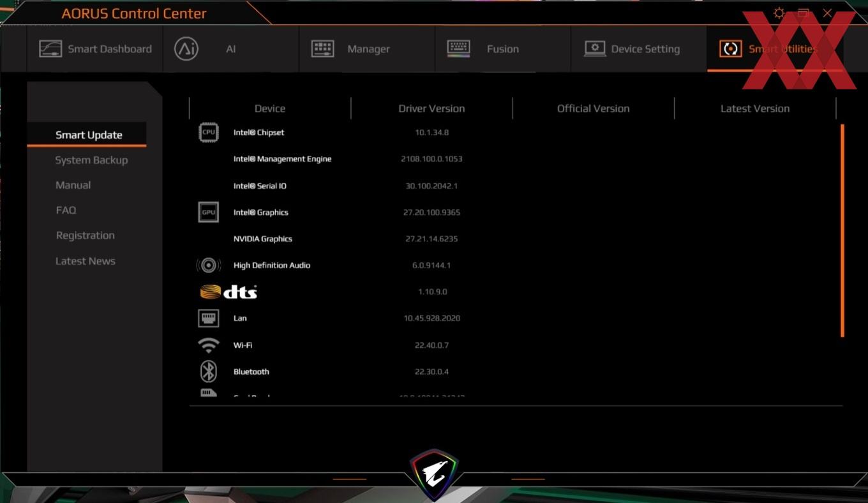Click the GPU icon beside Intel Graphics
The height and width of the screenshot is (503, 868).
(x=209, y=212)
